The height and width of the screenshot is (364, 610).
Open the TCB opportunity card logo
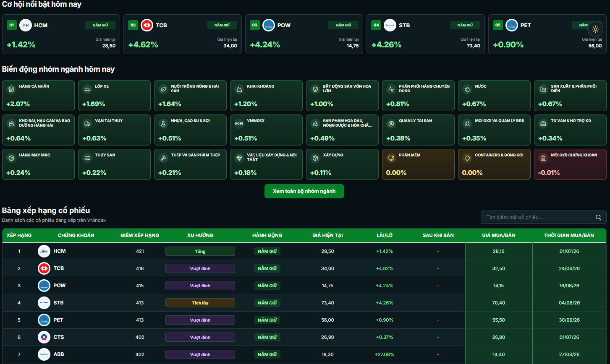pos(147,25)
